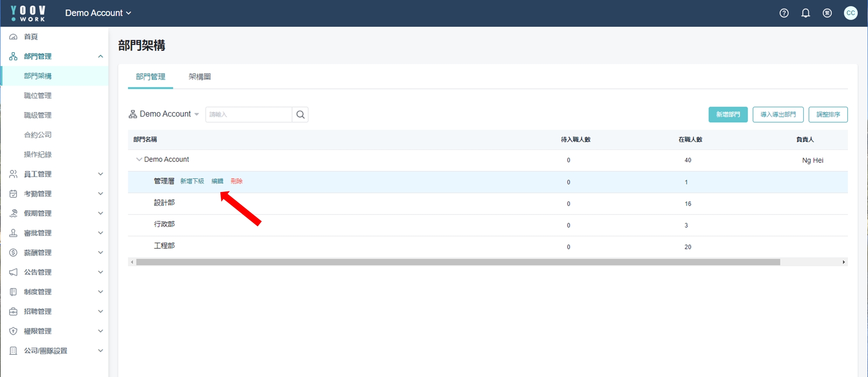Screen dimensions: 868x377
Task: Select 職位管理 in the sidebar
Action: coord(38,96)
